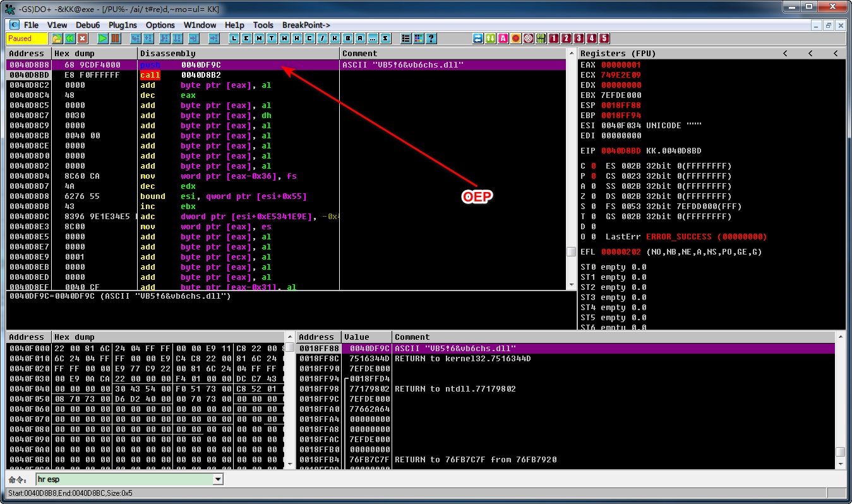The image size is (852, 504).
Task: Click the target bullseye plugin icon
Action: tap(529, 39)
